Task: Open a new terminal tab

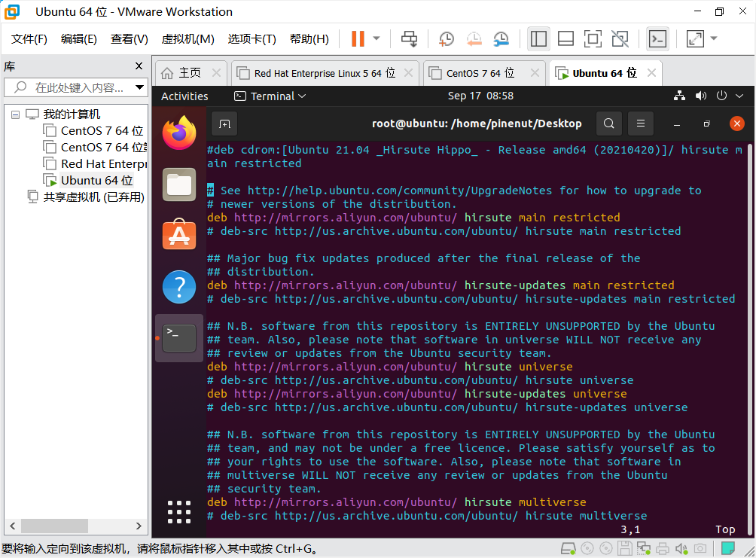Action: [x=224, y=124]
